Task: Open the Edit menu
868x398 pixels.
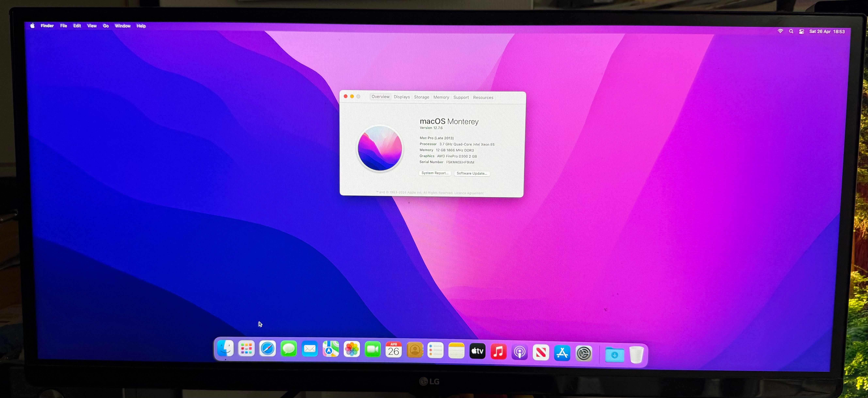Action: pos(77,26)
